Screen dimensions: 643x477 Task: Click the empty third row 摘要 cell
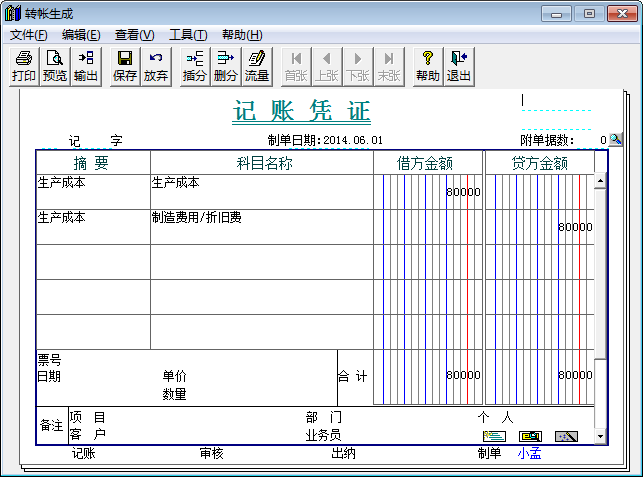point(93,262)
